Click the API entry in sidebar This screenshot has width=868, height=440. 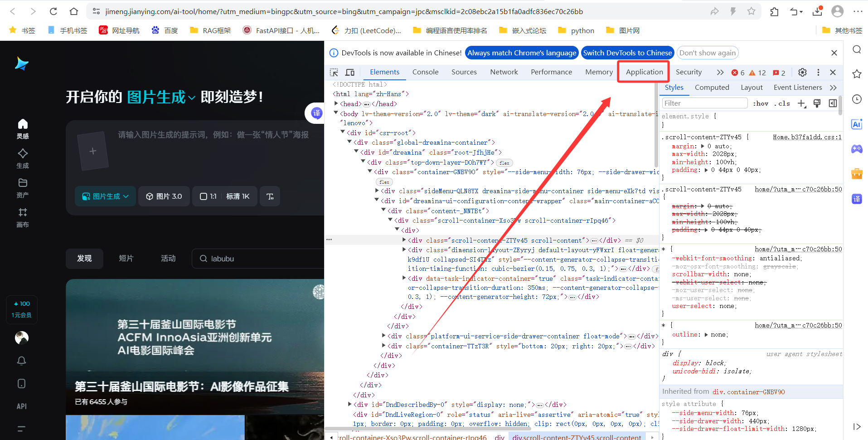(x=22, y=406)
